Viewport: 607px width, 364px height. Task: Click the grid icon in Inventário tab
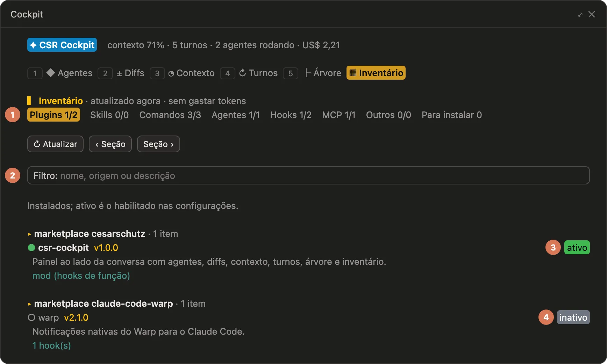tap(353, 73)
